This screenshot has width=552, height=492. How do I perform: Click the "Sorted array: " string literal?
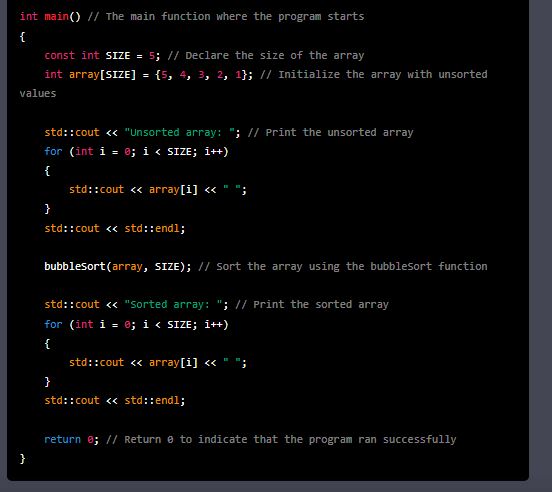[x=173, y=304]
